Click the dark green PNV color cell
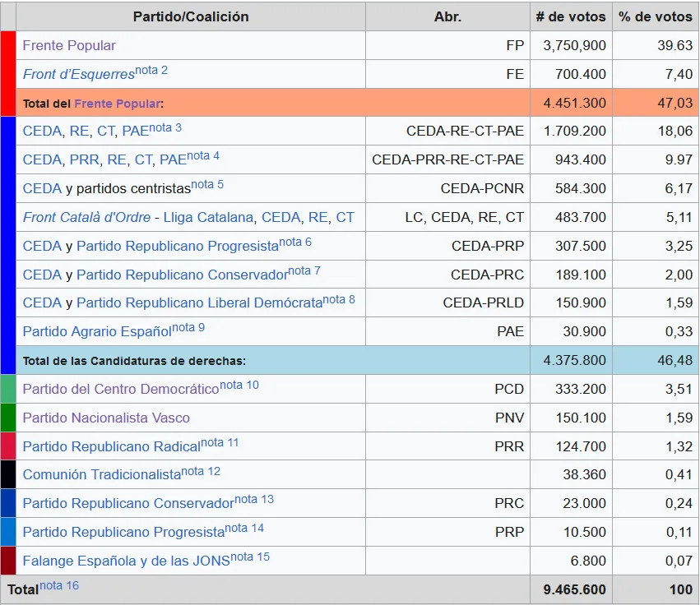The height and width of the screenshot is (605, 700). click(8, 418)
